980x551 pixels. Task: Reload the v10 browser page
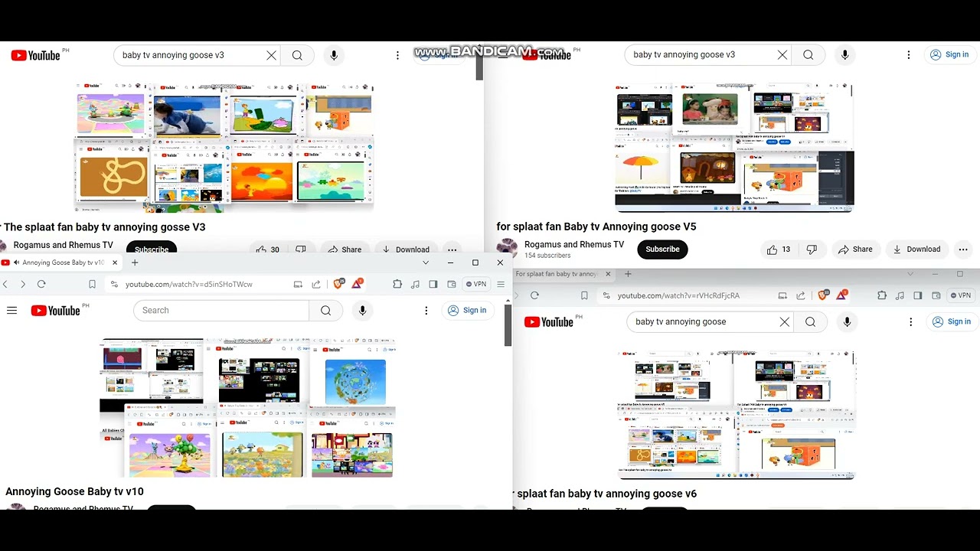(x=41, y=284)
